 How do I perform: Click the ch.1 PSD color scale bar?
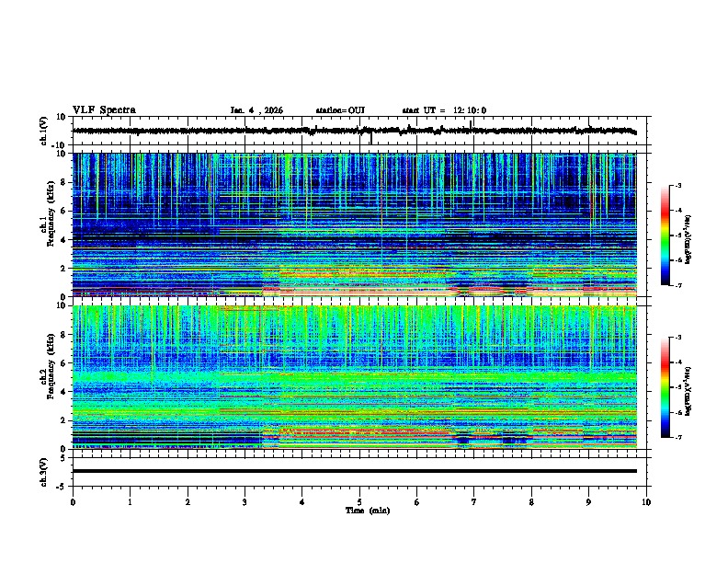(x=665, y=236)
